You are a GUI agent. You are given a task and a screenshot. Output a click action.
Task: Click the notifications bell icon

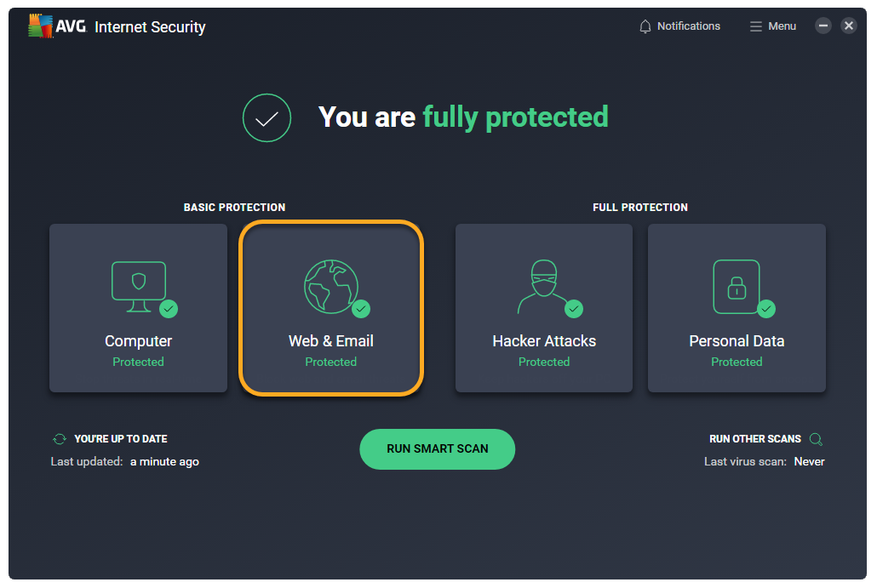[645, 26]
